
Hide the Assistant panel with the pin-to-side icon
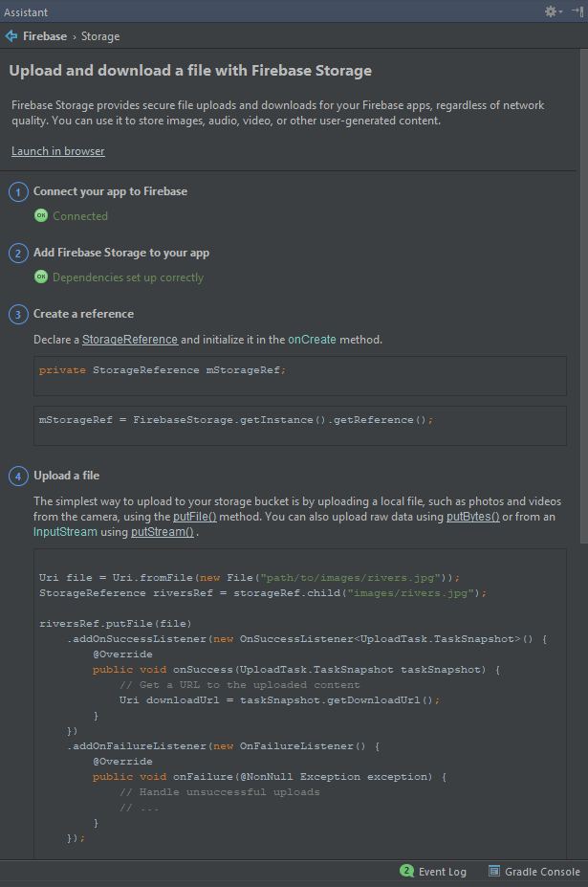click(577, 11)
